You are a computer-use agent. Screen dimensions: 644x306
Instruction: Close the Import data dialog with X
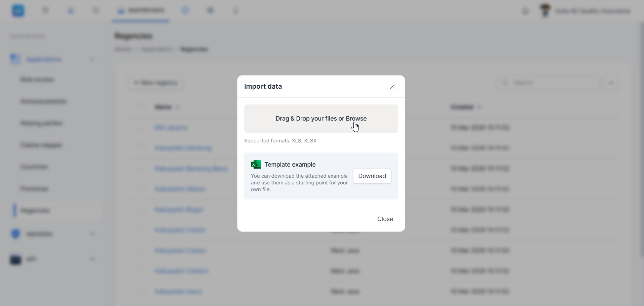point(392,87)
